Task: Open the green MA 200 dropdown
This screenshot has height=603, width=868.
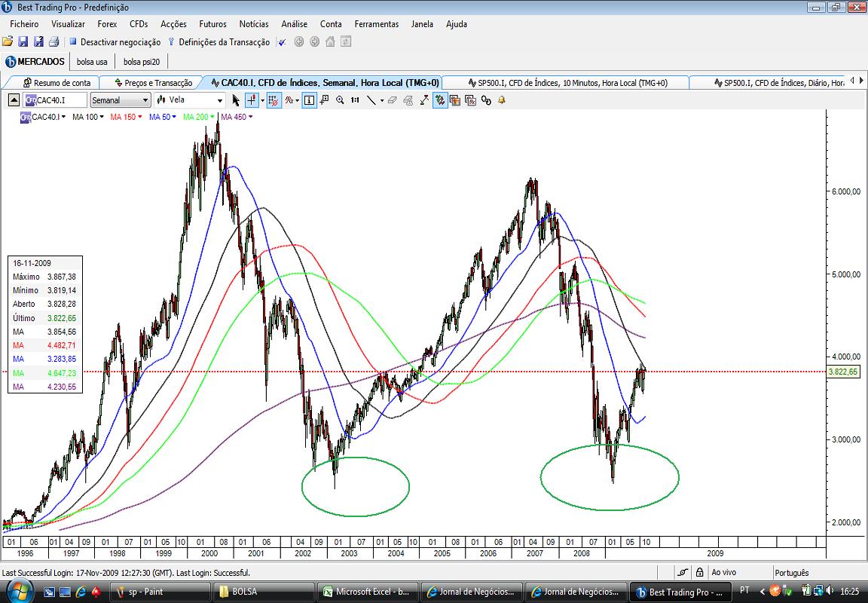Action: (x=212, y=117)
